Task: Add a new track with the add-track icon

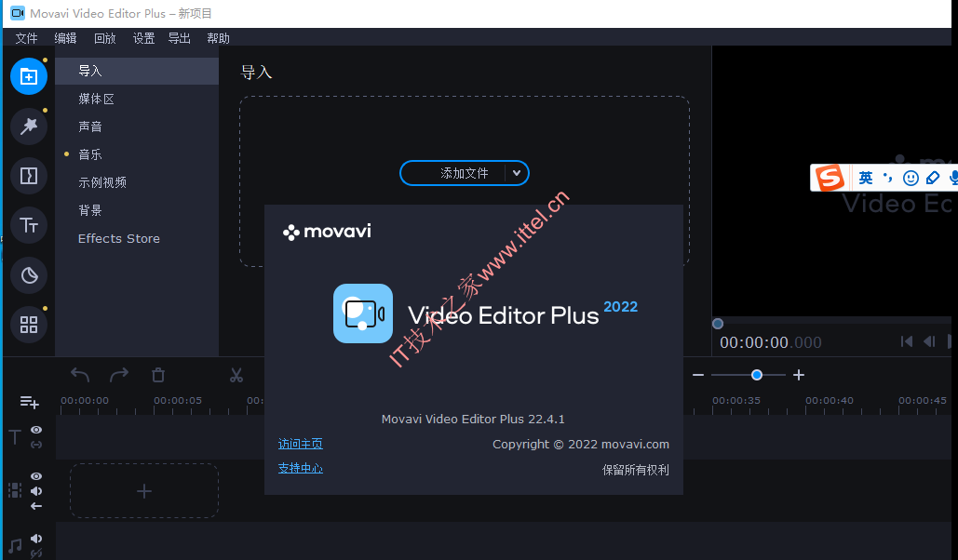Action: tap(30, 402)
